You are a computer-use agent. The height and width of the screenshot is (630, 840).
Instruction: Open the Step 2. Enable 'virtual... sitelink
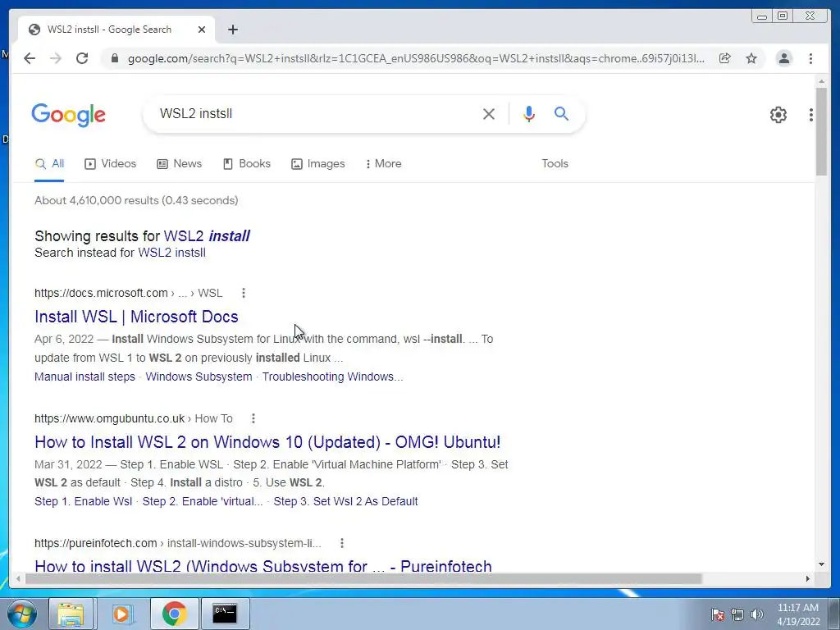[x=203, y=501]
